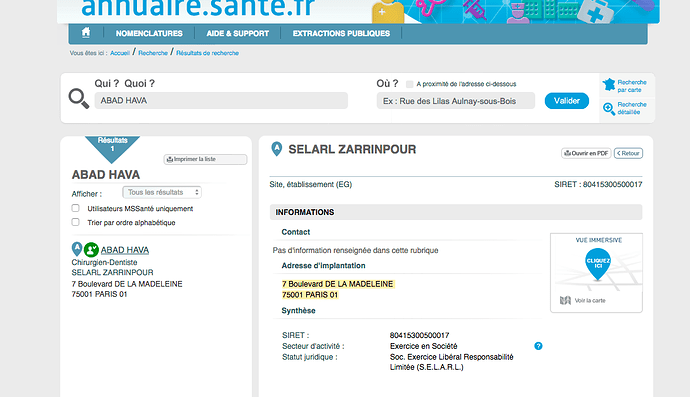Click the Valider button
The width and height of the screenshot is (690, 397).
pyautogui.click(x=567, y=101)
